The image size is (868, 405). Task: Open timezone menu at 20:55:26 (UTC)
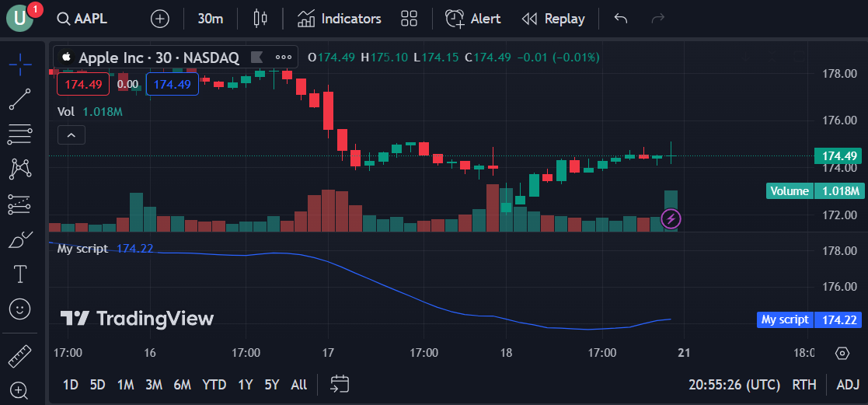(734, 385)
